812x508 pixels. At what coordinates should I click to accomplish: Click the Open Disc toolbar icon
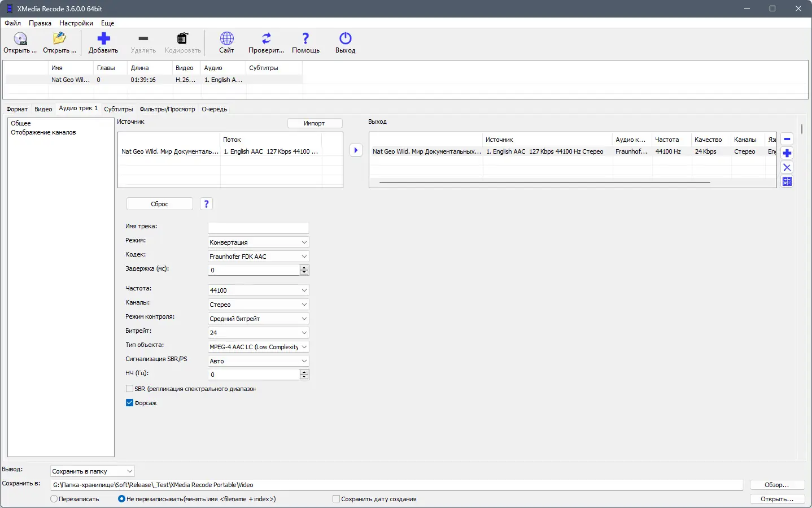pos(20,39)
